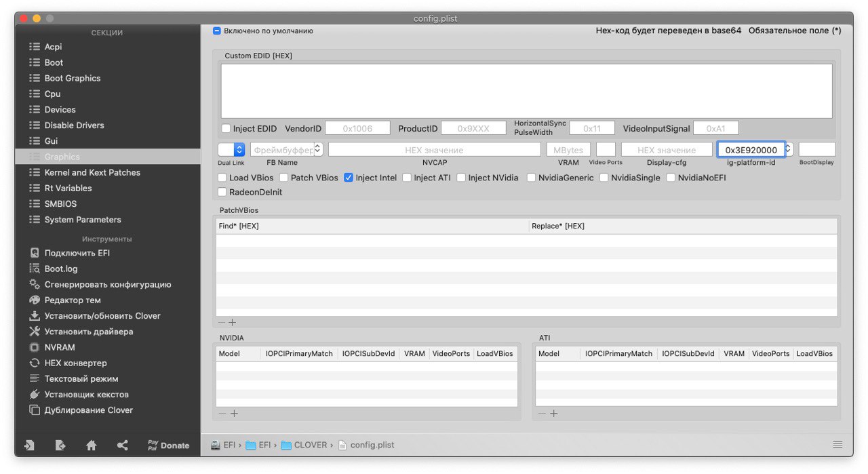Screen dimensions: 868x474
Task: Click the Clover duplication copy icon
Action: tap(35, 410)
